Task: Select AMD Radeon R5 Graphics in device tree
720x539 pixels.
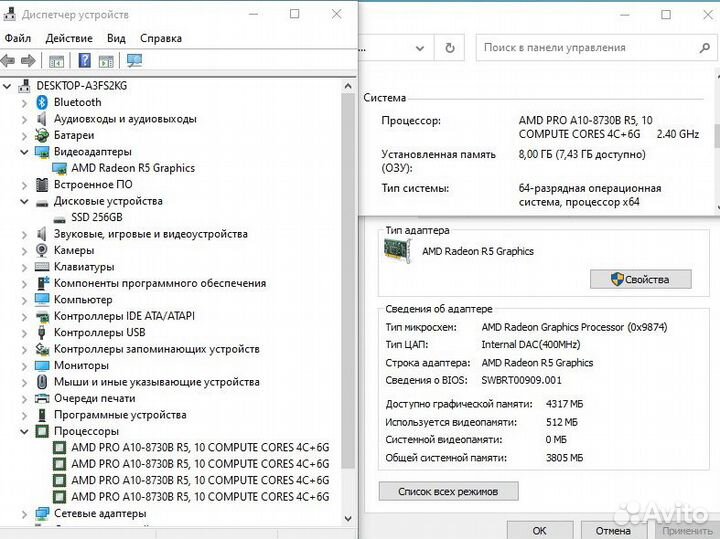Action: pyautogui.click(x=132, y=168)
